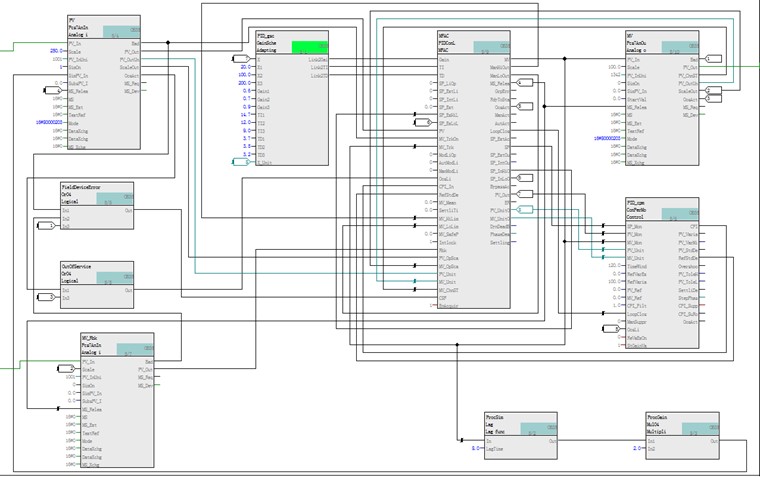Click the X1 value 20.0 on PID_gsc
Viewport: 760px width, 478px height.
tap(245, 66)
